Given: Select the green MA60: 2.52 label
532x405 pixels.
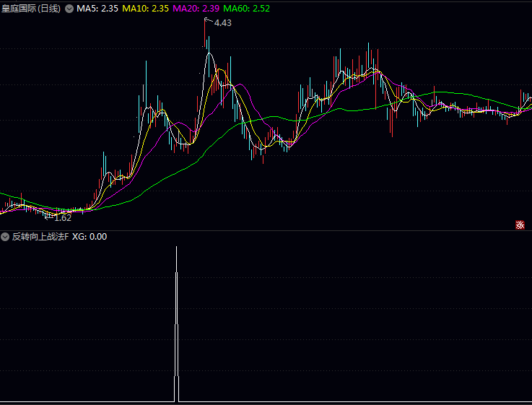Looking at the screenshot, I should tap(247, 9).
